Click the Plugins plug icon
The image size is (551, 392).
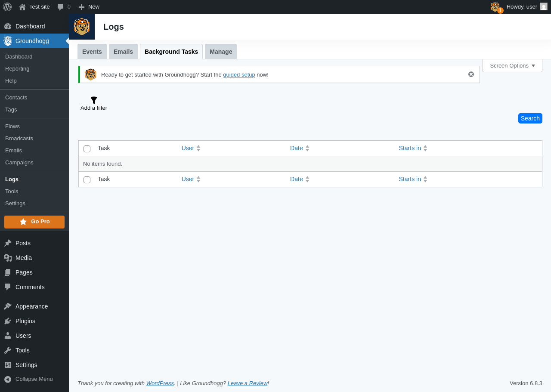click(8, 321)
